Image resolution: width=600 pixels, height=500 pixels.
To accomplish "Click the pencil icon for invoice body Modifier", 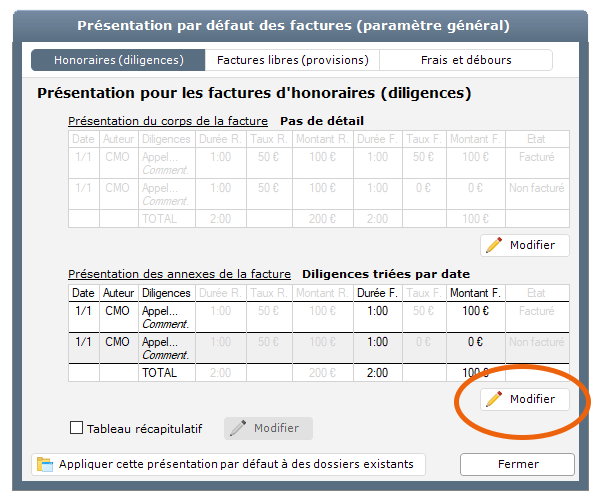I will [x=494, y=246].
